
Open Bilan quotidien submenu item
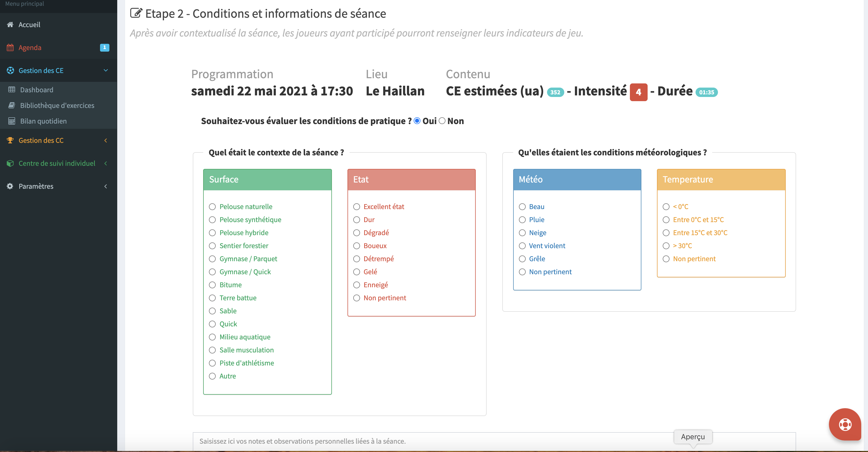point(58,121)
